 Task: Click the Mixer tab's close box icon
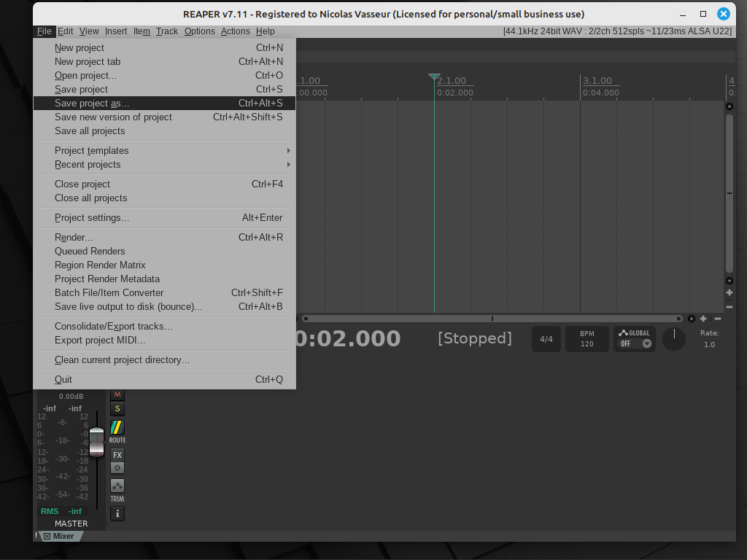[x=47, y=536]
